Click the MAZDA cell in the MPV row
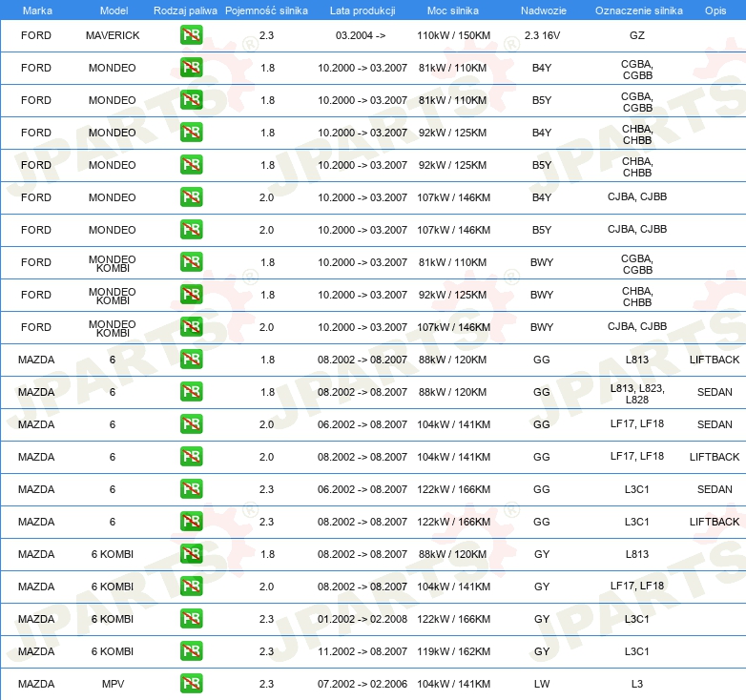746x700 pixels. 36,684
